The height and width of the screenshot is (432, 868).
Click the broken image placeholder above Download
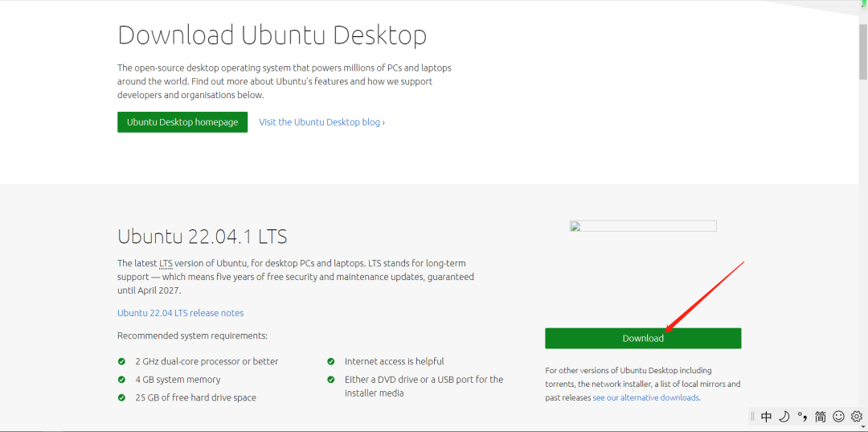[x=643, y=226]
